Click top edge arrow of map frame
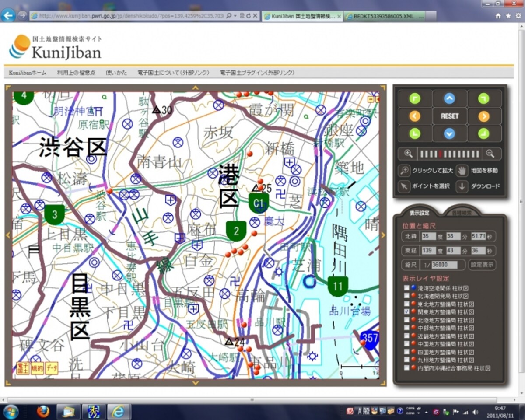 pyautogui.click(x=195, y=88)
